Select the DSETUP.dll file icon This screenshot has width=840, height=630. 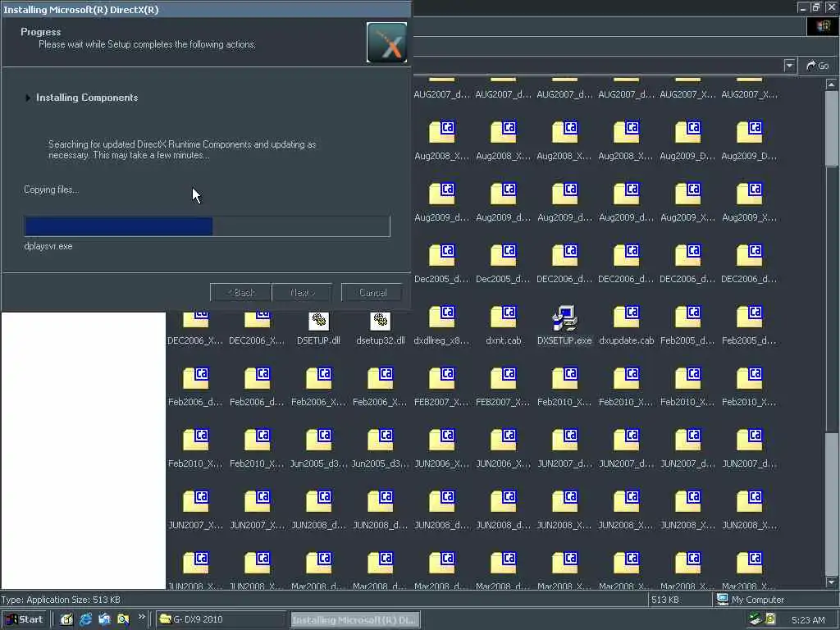point(319,321)
